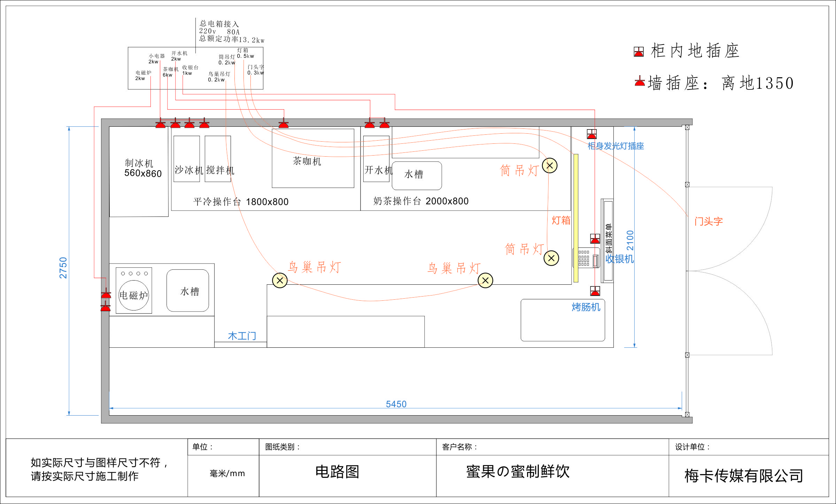Click the cabinet socket above 柜身发光灯插座 label
This screenshot has height=504, width=836.
click(x=592, y=134)
